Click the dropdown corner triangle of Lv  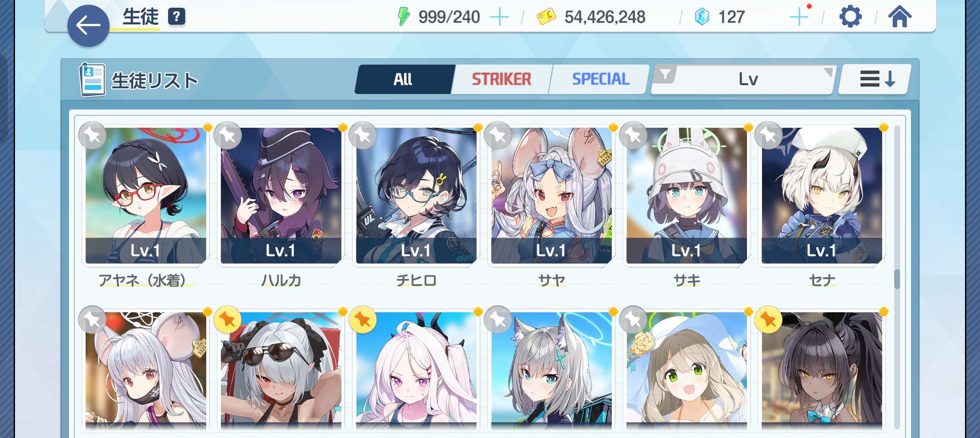pos(828,72)
